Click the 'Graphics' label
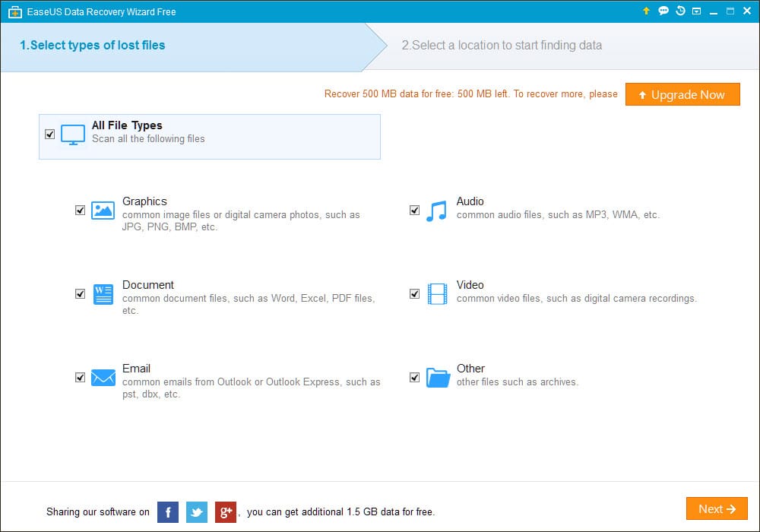This screenshot has height=532, width=760. tap(144, 201)
